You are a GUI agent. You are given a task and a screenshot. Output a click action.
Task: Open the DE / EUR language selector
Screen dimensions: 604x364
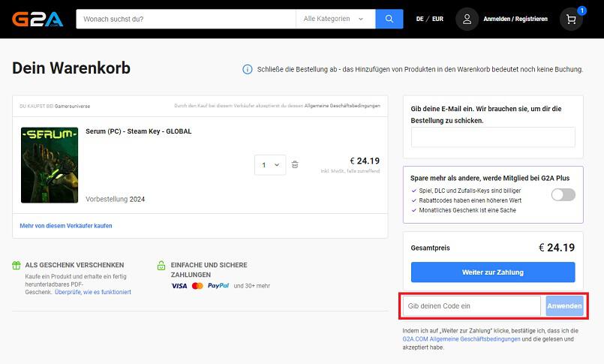point(429,19)
